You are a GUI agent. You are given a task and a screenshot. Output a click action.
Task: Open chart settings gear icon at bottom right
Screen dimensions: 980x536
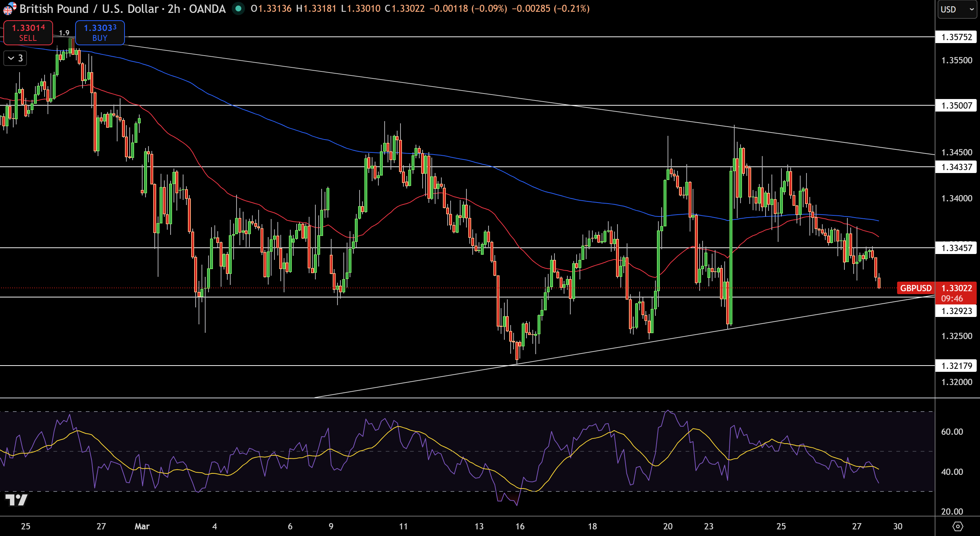pyautogui.click(x=958, y=526)
